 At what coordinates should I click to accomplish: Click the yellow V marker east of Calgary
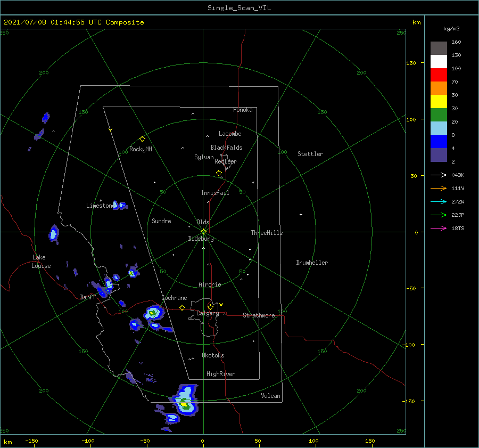[221, 305]
